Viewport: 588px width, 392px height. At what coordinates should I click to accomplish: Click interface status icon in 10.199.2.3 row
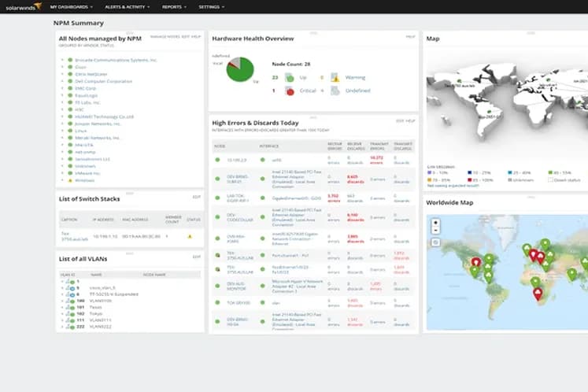coord(262,160)
